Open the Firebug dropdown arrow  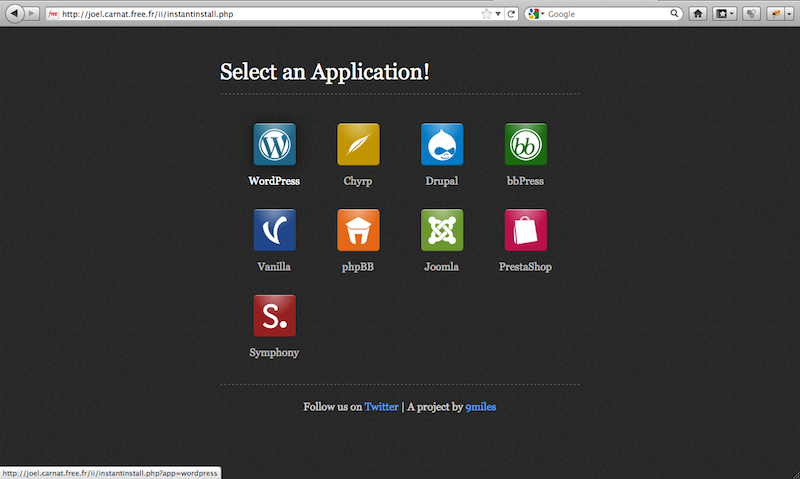coord(789,14)
